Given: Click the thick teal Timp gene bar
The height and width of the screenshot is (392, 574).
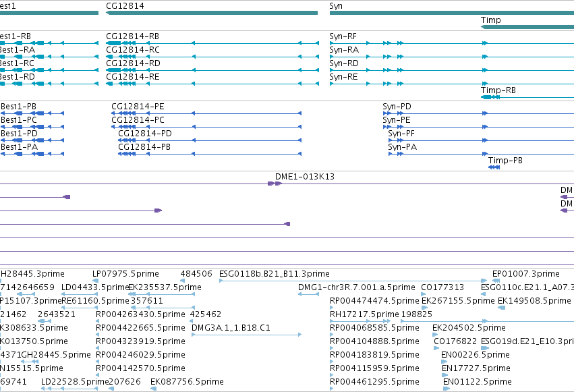Looking at the screenshot, I should click(527, 27).
